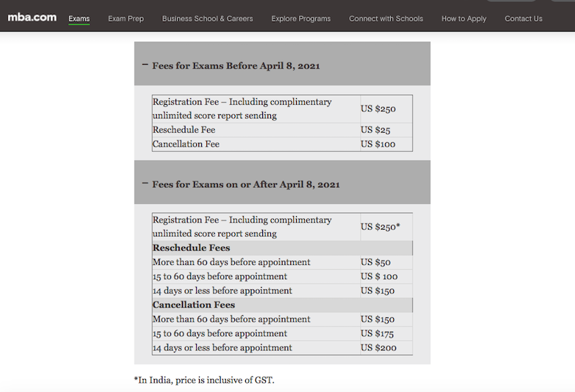Go to Business School & Careers
575x392 pixels.
click(x=207, y=19)
